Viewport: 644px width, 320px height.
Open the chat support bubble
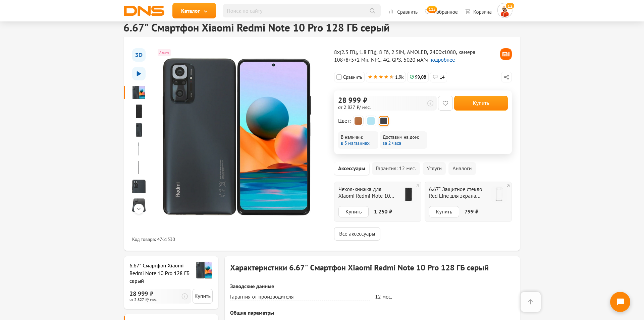click(620, 302)
